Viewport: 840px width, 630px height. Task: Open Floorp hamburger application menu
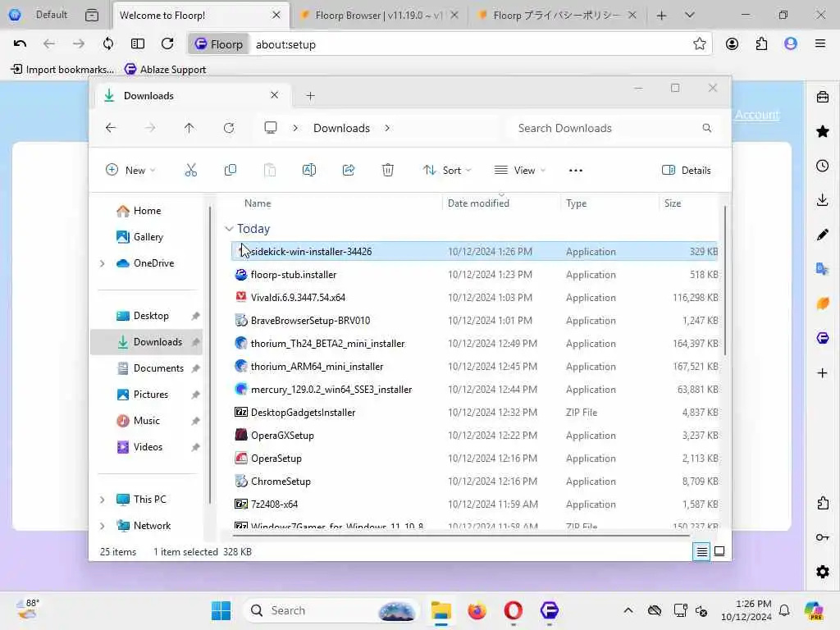pos(820,44)
